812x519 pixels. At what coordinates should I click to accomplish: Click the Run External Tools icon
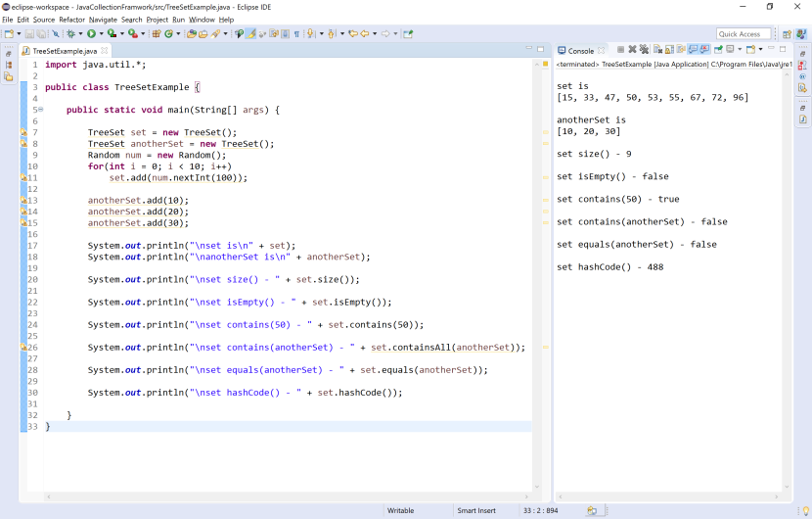(133, 33)
